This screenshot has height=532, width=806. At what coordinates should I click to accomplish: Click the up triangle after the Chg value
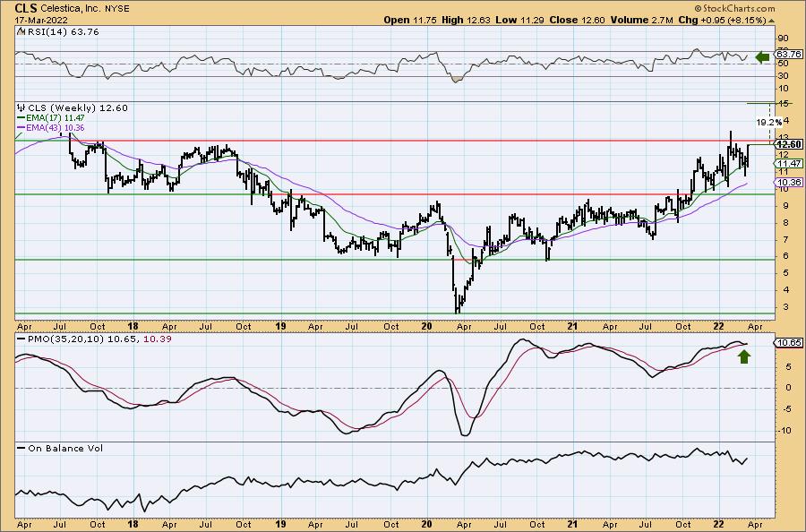tap(772, 21)
